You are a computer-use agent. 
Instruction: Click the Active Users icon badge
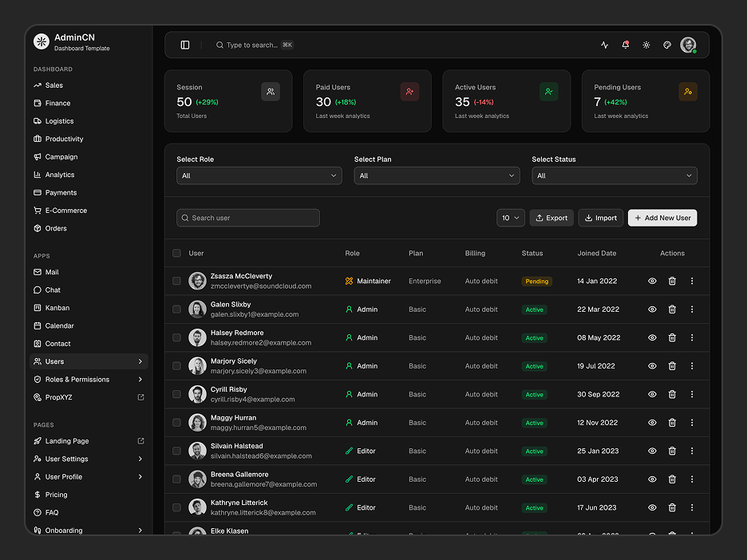549,92
